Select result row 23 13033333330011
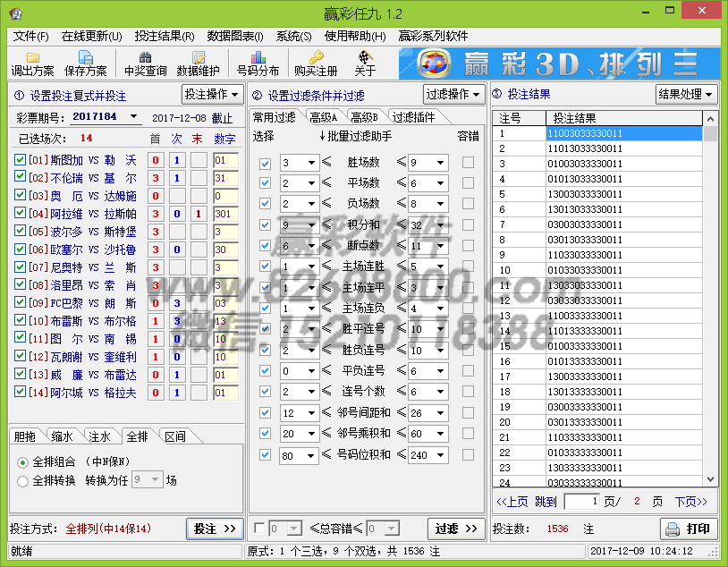 point(597,468)
